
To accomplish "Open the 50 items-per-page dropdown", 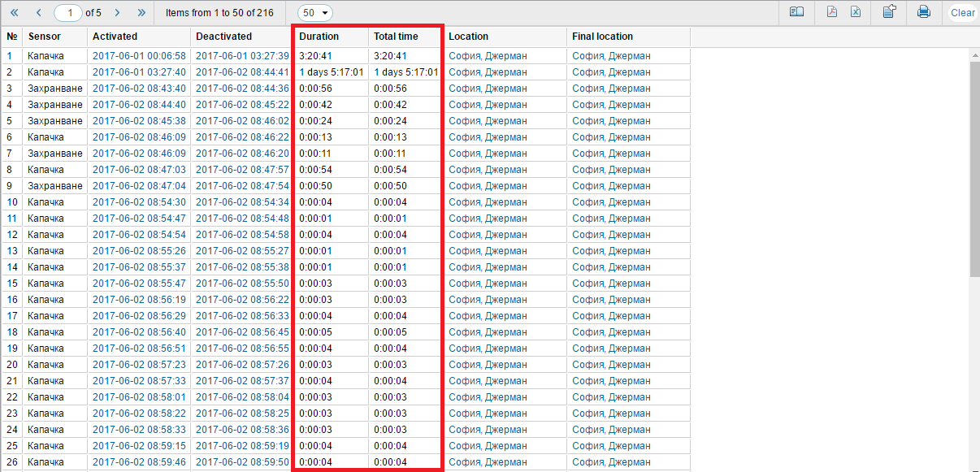I will click(314, 13).
